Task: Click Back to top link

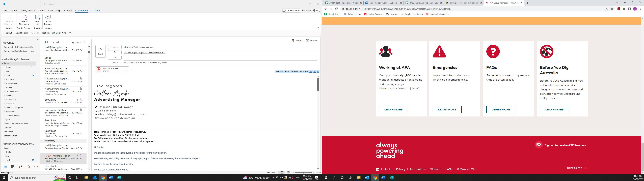Action: tap(577, 168)
